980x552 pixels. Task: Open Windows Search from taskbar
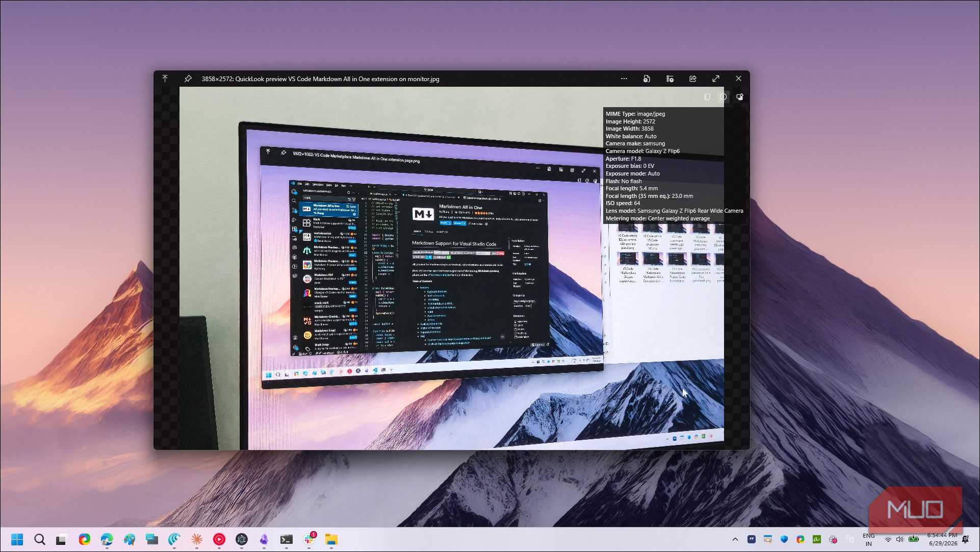[x=39, y=539]
